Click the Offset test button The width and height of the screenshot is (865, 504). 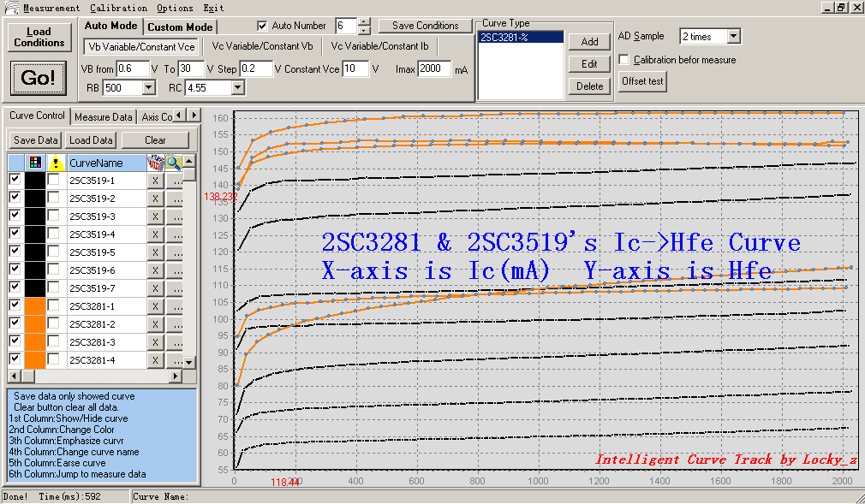(x=642, y=81)
